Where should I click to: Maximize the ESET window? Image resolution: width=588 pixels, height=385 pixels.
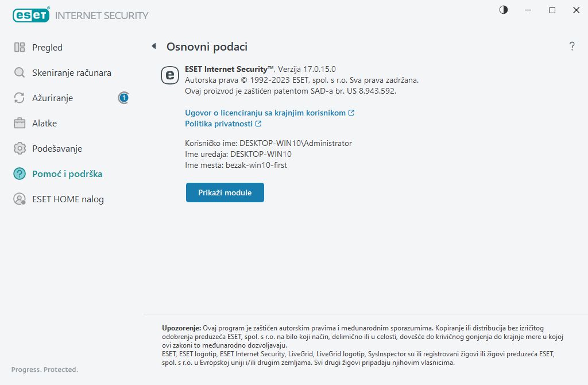click(x=552, y=10)
